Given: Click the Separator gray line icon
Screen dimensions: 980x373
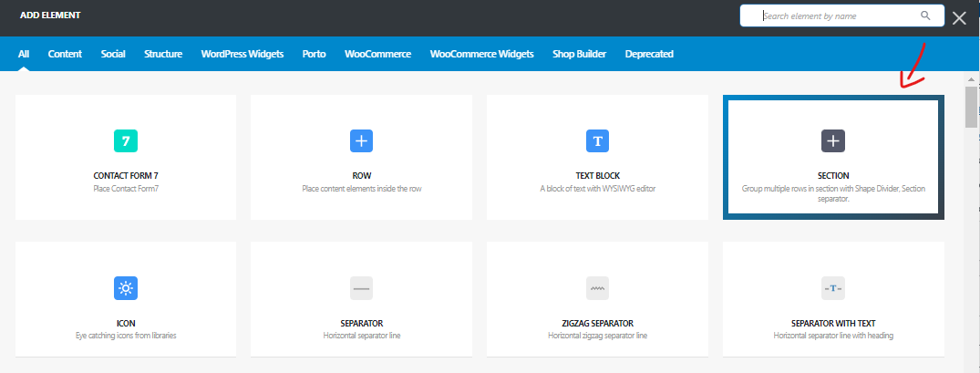Looking at the screenshot, I should pos(361,288).
